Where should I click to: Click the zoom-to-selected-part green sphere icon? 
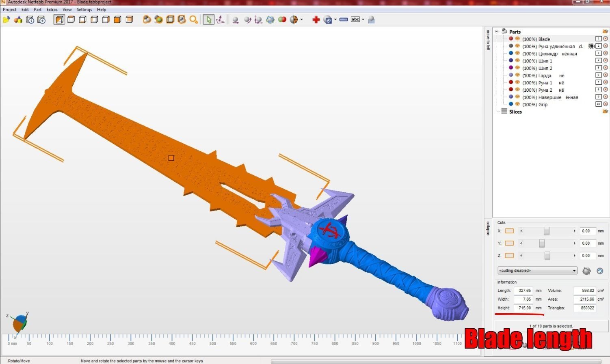(x=159, y=19)
